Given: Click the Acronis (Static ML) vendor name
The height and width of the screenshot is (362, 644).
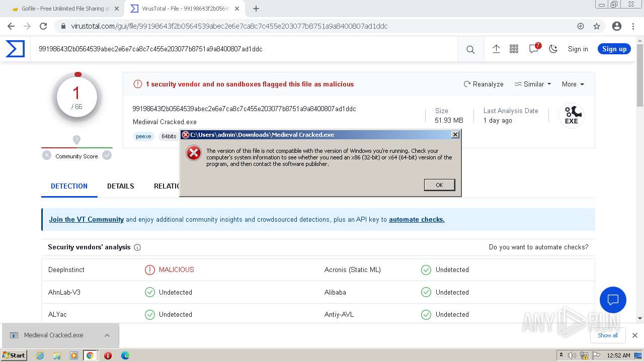Looking at the screenshot, I should (353, 269).
